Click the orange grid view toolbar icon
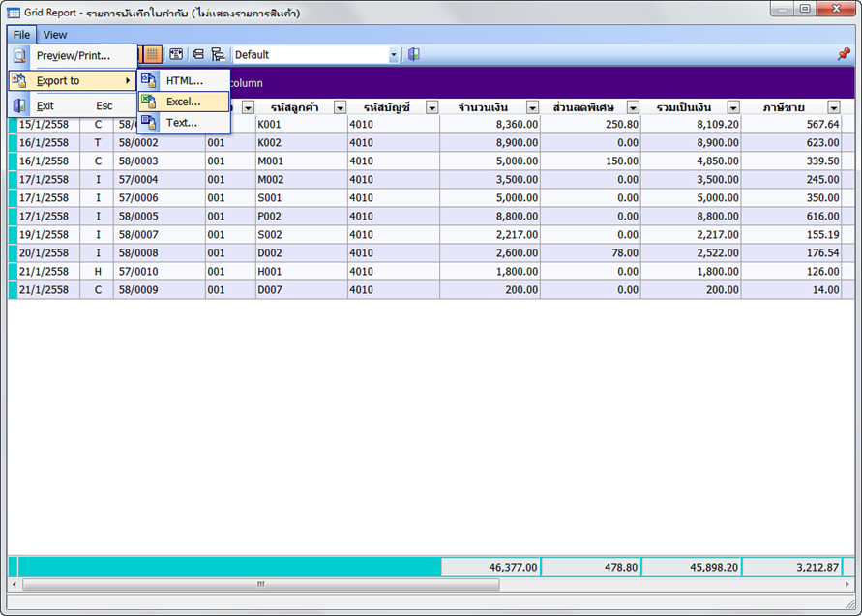The image size is (862, 616). click(x=153, y=55)
